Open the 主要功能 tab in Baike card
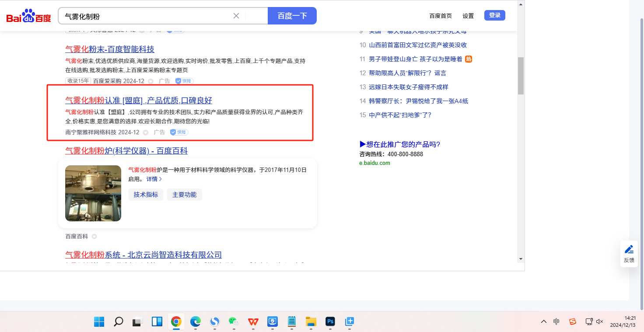This screenshot has width=644, height=332. point(184,195)
